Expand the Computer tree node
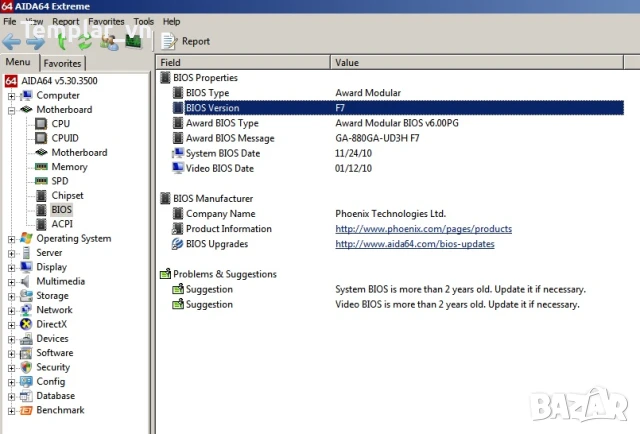640x434 pixels. 12,96
